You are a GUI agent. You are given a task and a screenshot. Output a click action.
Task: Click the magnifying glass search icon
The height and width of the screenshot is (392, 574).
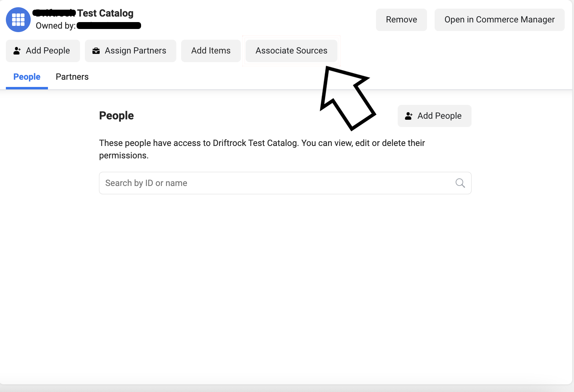[x=460, y=183]
